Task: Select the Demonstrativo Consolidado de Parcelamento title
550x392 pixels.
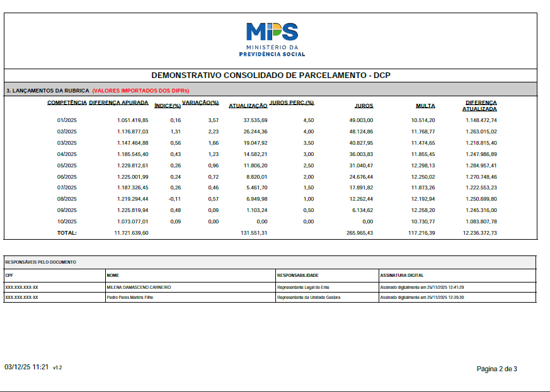Action: 271,76
